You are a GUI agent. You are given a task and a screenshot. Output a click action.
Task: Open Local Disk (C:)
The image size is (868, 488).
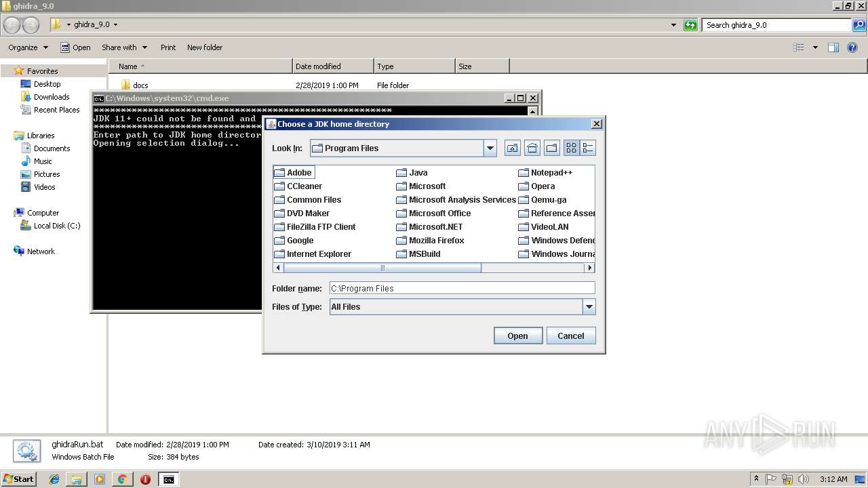[51, 226]
